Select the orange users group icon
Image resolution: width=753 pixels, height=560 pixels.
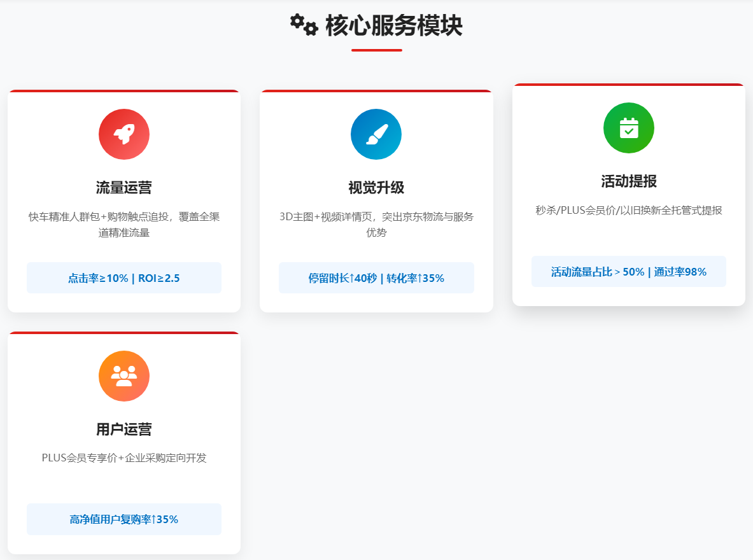coord(124,376)
